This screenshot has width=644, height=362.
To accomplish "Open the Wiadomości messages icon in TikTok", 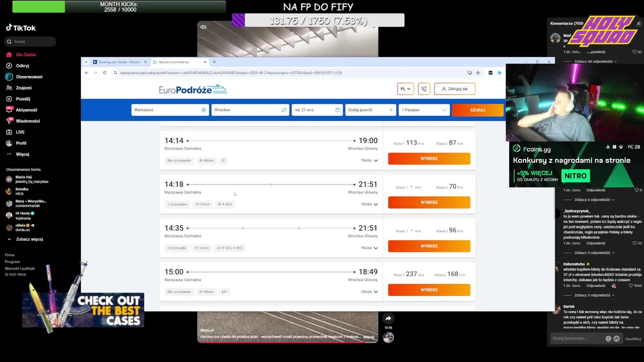I will [x=9, y=121].
